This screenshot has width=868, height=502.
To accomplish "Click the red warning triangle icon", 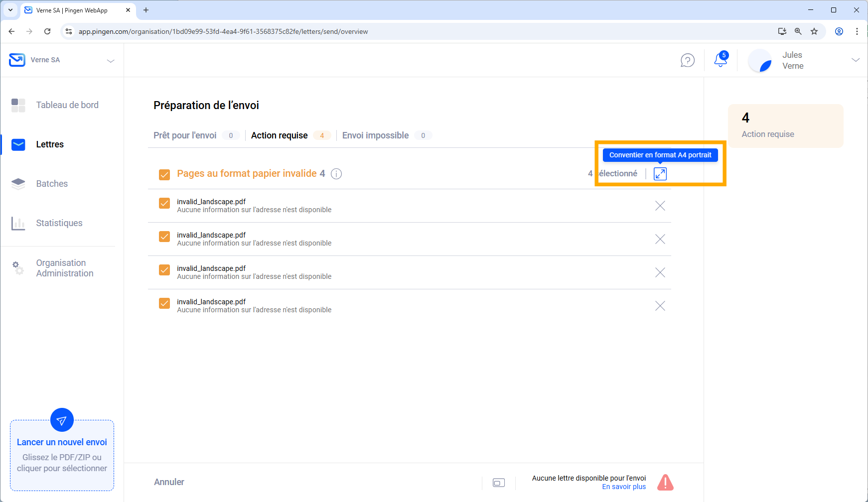I will [665, 482].
